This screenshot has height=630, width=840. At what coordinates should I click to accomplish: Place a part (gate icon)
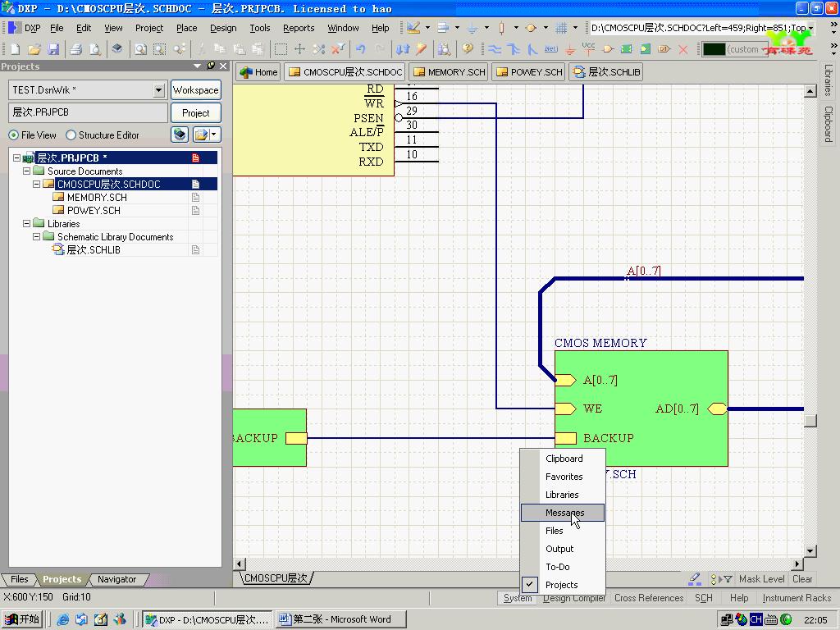click(x=608, y=49)
